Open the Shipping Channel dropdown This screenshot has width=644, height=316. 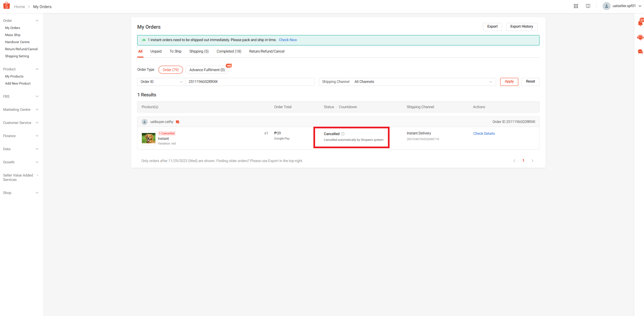coord(407,82)
